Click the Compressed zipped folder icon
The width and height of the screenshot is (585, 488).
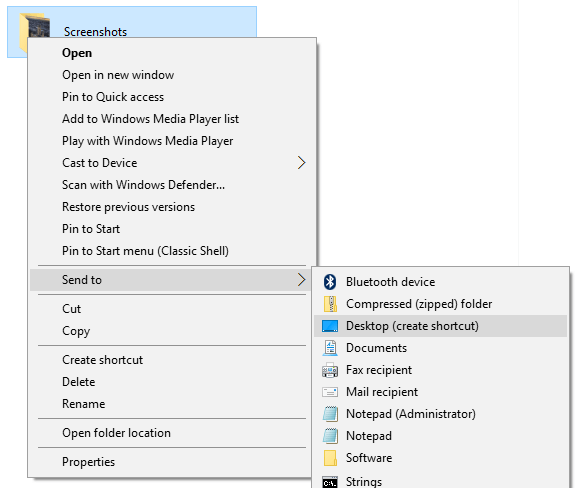click(x=330, y=304)
